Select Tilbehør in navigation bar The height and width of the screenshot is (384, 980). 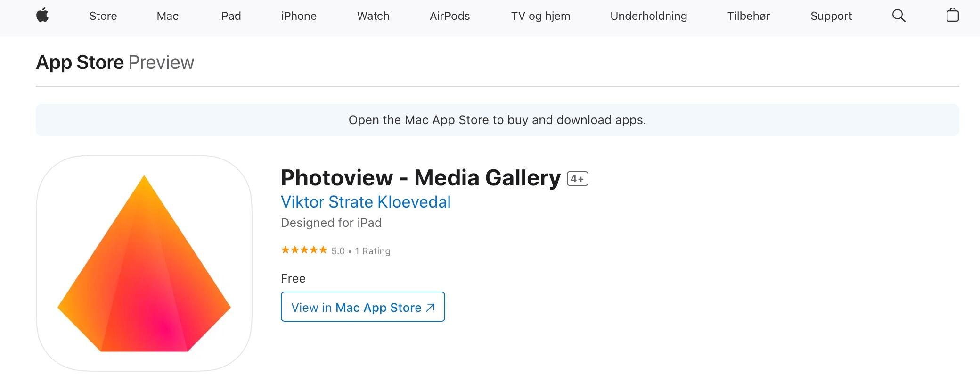coord(748,16)
